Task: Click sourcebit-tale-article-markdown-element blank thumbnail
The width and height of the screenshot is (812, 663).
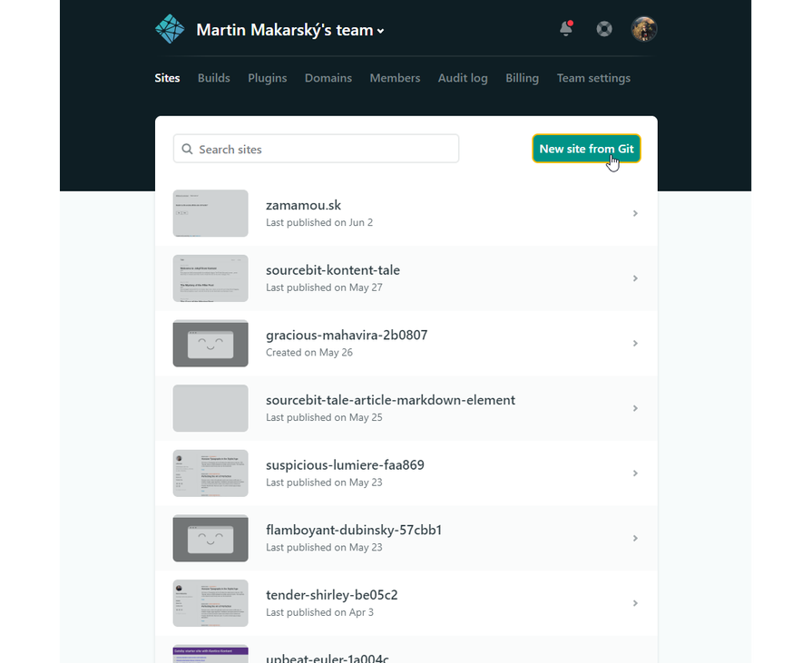Action: (210, 408)
